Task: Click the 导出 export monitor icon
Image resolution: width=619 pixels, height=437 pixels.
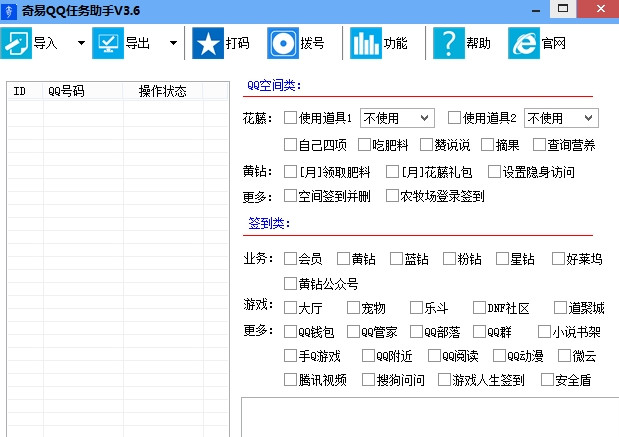Action: [x=108, y=43]
